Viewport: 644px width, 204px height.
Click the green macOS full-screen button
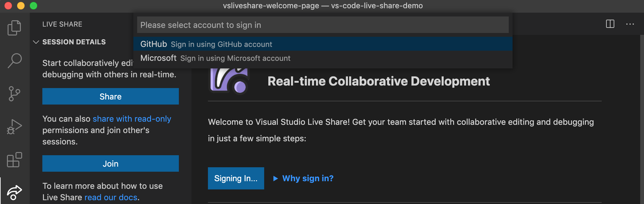33,6
